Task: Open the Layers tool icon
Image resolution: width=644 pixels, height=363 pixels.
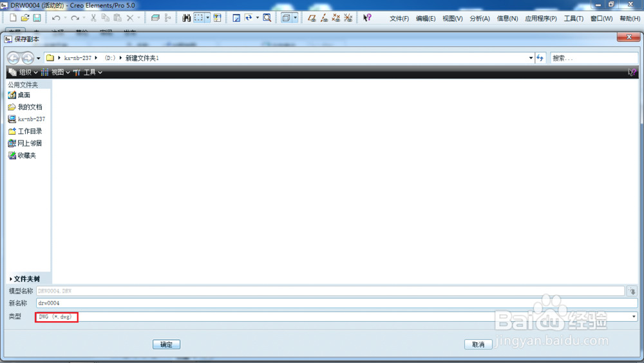Action: [x=155, y=17]
